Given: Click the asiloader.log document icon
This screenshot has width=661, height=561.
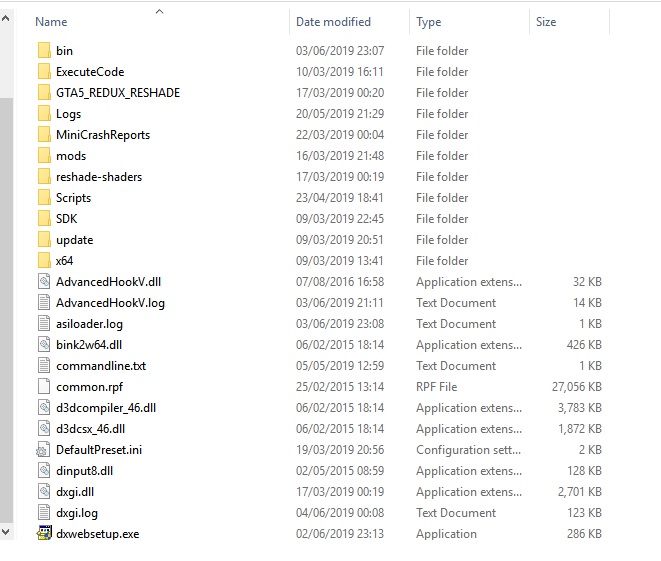Looking at the screenshot, I should (44, 324).
